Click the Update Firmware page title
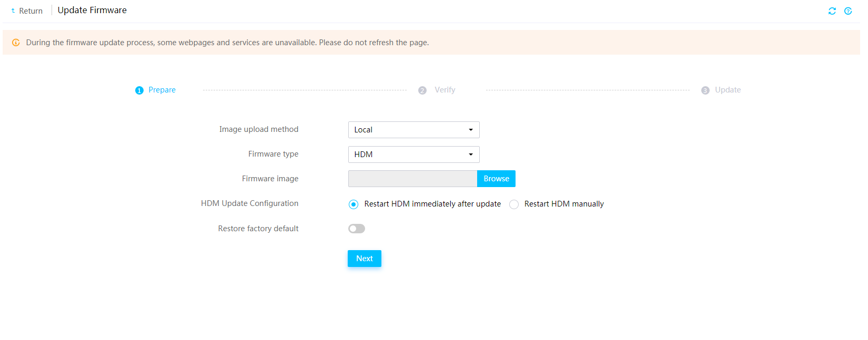The image size is (868, 340). coord(92,10)
